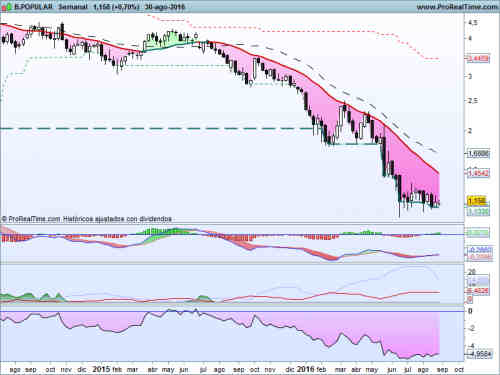This screenshot has width=500, height=375.
Task: Click the -4,95 indicator value label
Action: 480,354
